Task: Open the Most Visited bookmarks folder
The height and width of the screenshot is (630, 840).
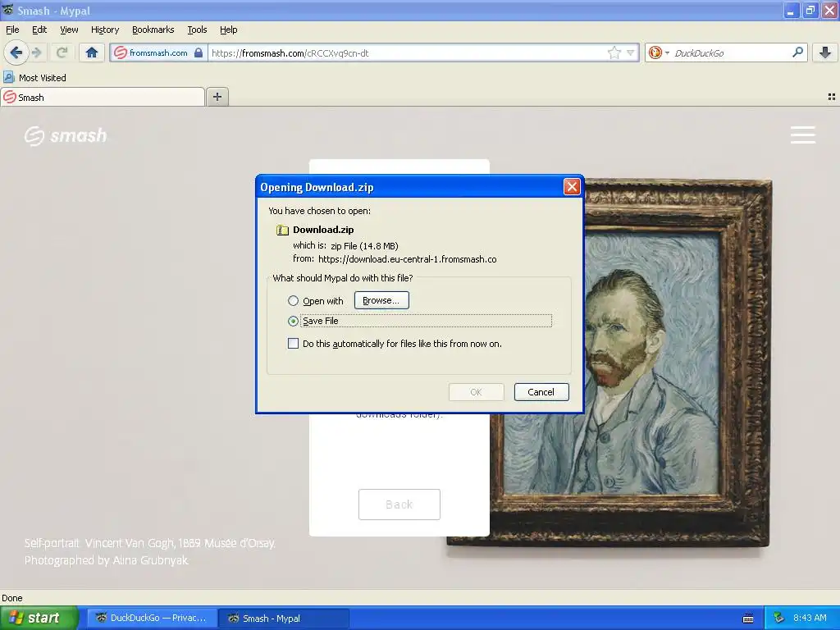Action: pos(34,78)
